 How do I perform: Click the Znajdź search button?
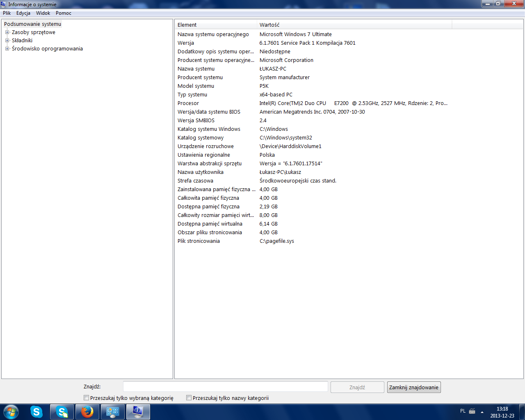pyautogui.click(x=357, y=387)
